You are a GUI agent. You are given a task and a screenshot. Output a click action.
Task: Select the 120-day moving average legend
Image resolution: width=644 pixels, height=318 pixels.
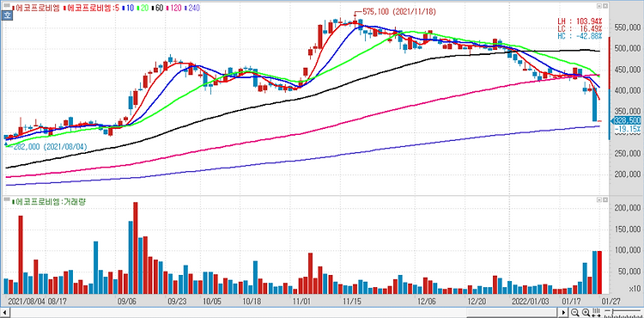173,8
